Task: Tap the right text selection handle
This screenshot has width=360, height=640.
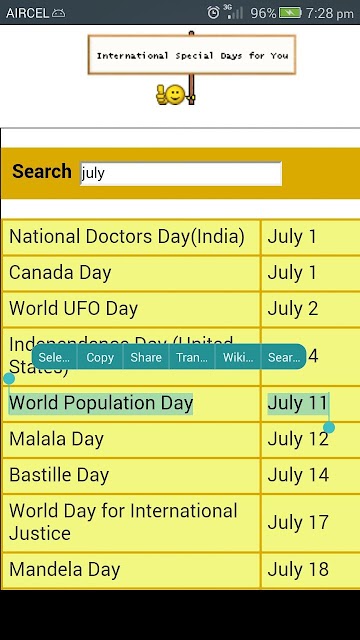Action: (329, 427)
